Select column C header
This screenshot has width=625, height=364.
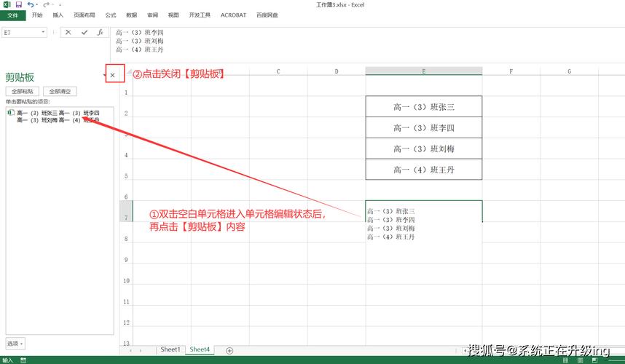pyautogui.click(x=278, y=71)
